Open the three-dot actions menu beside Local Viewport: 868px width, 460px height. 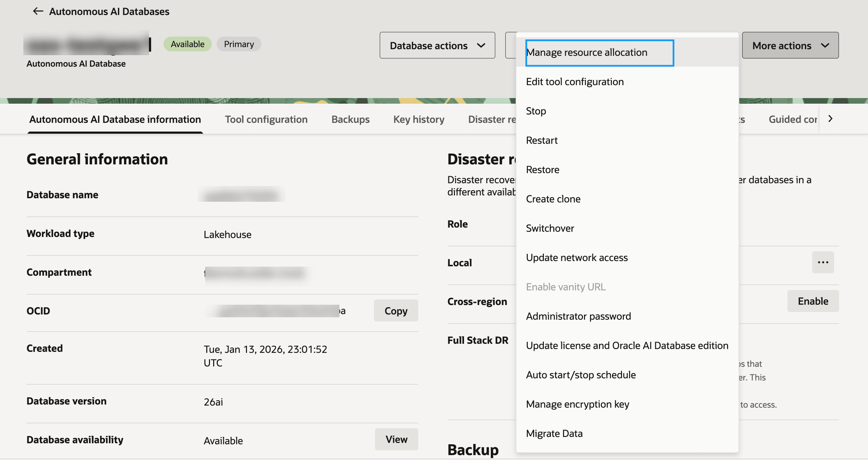point(823,262)
